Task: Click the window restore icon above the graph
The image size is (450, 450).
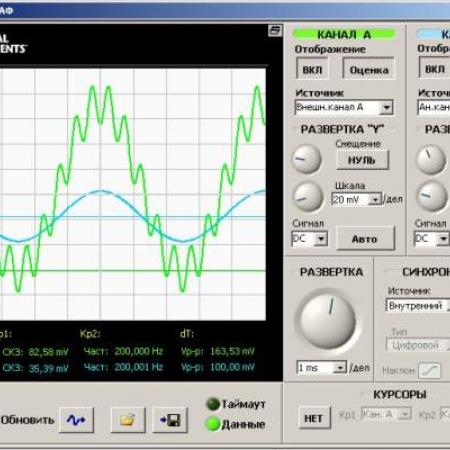Action: pos(275,31)
